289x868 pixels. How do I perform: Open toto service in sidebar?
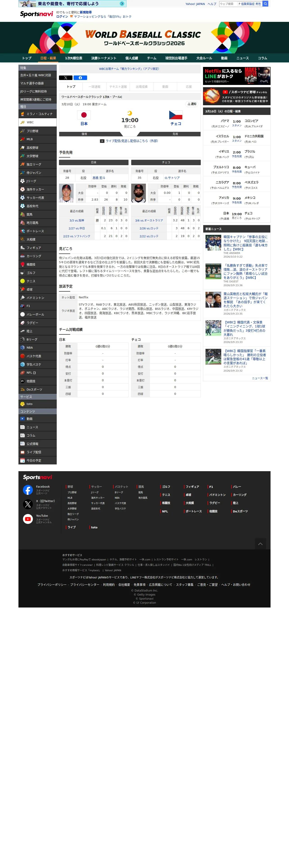(37, 404)
